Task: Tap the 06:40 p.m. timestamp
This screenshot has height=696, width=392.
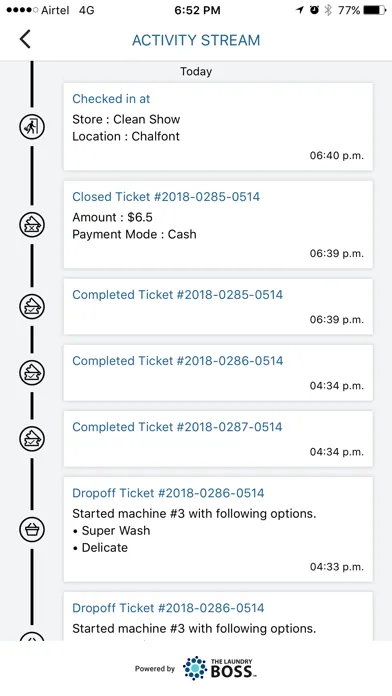Action: [337, 155]
